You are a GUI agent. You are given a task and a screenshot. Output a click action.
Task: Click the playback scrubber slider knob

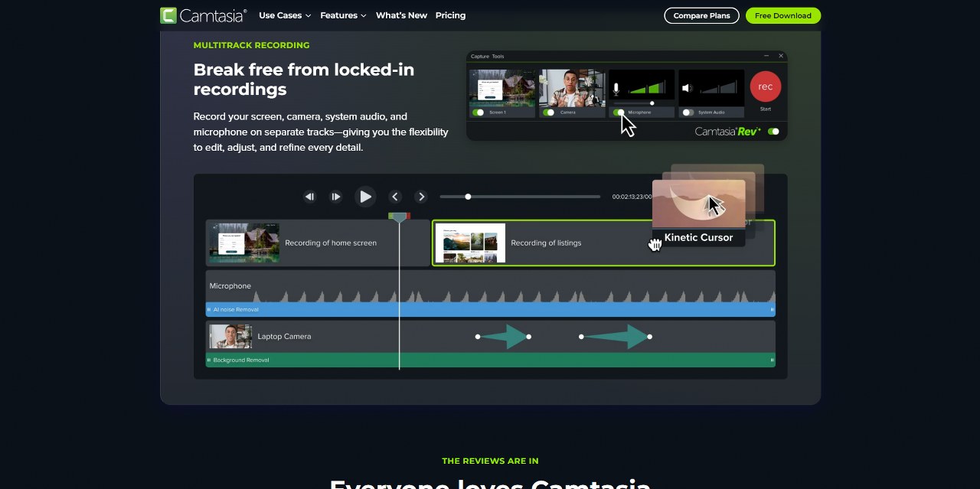tap(468, 197)
